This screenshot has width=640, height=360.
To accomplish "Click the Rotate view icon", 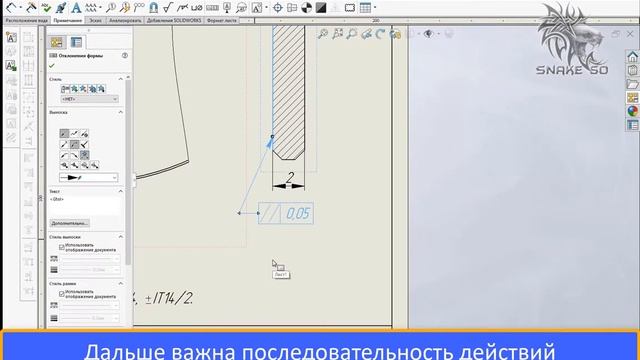I will tap(380, 34).
